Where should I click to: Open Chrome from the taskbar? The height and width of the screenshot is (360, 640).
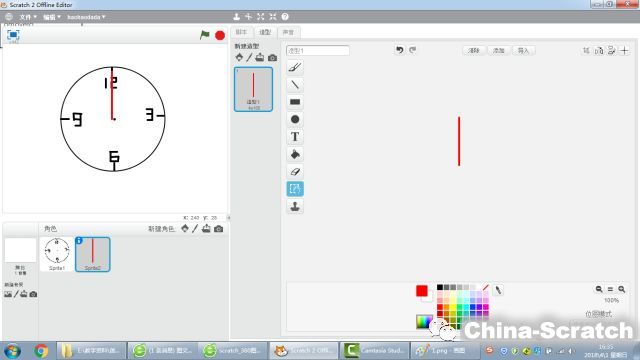[x=41, y=351]
